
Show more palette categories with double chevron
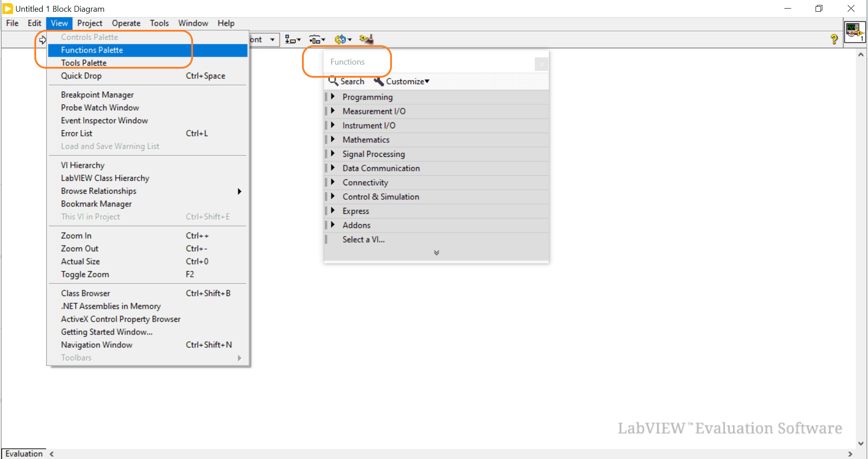[436, 253]
